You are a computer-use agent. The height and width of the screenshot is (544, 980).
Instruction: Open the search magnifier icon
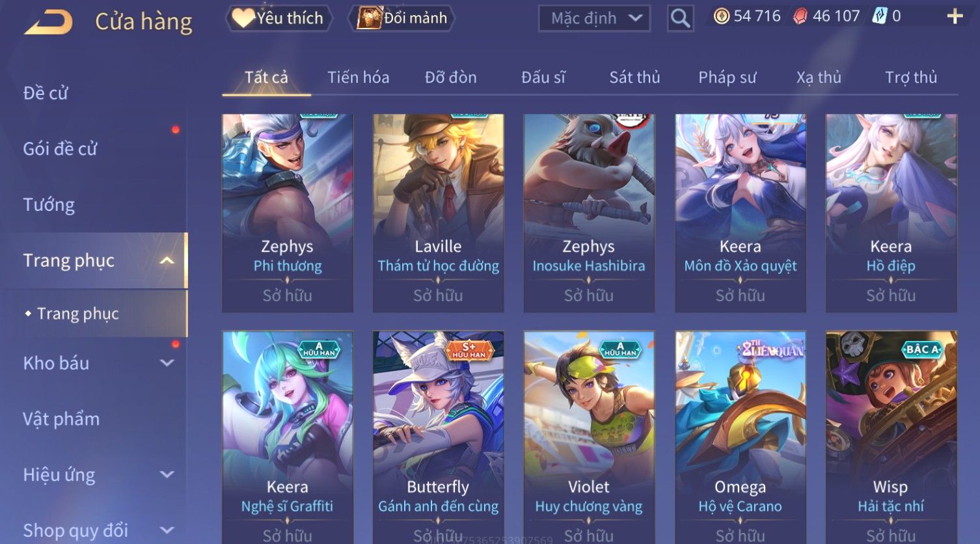pos(680,18)
